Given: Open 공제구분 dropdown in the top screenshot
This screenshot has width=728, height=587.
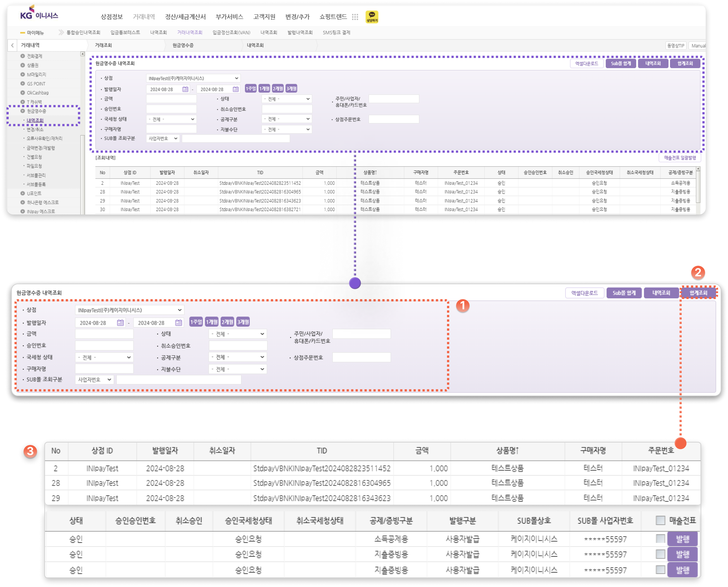Looking at the screenshot, I should click(287, 119).
